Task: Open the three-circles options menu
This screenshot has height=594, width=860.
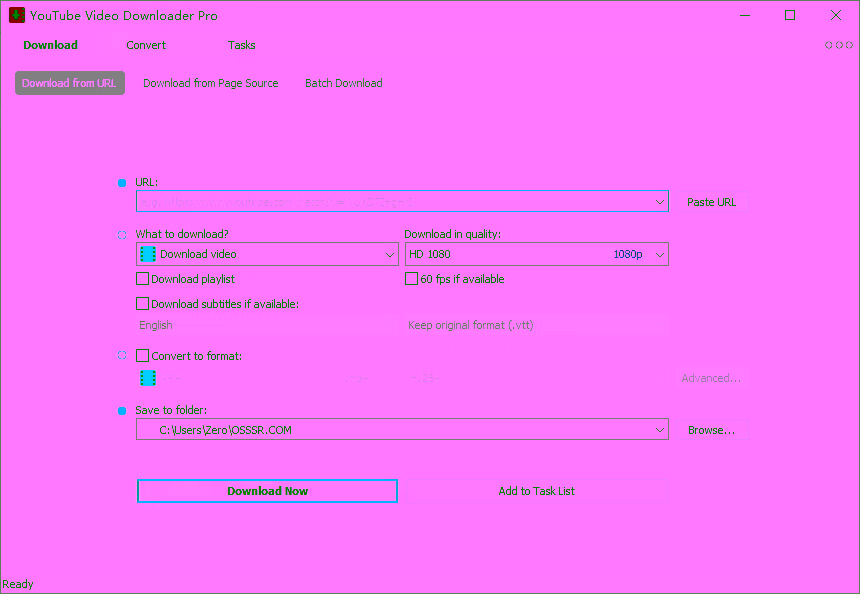Action: click(x=839, y=46)
